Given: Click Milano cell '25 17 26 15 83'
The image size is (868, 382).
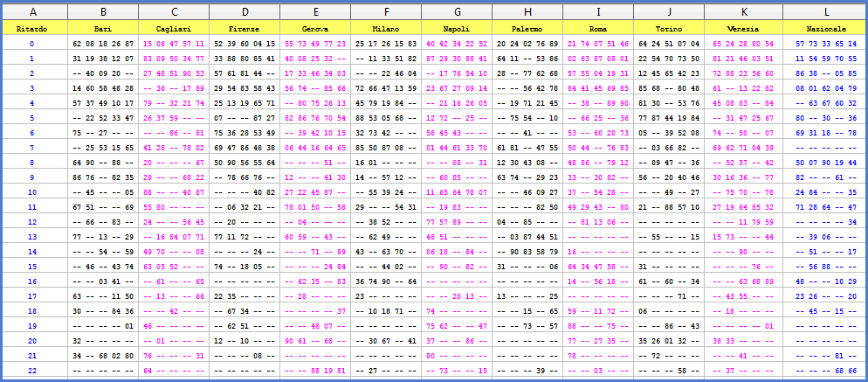Looking at the screenshot, I should click(386, 43).
